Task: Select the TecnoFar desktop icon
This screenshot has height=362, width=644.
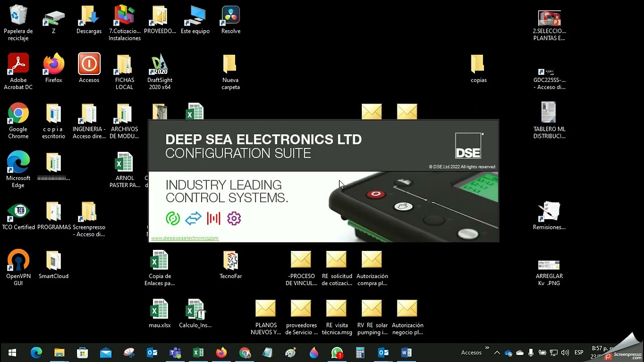Action: coord(230,264)
